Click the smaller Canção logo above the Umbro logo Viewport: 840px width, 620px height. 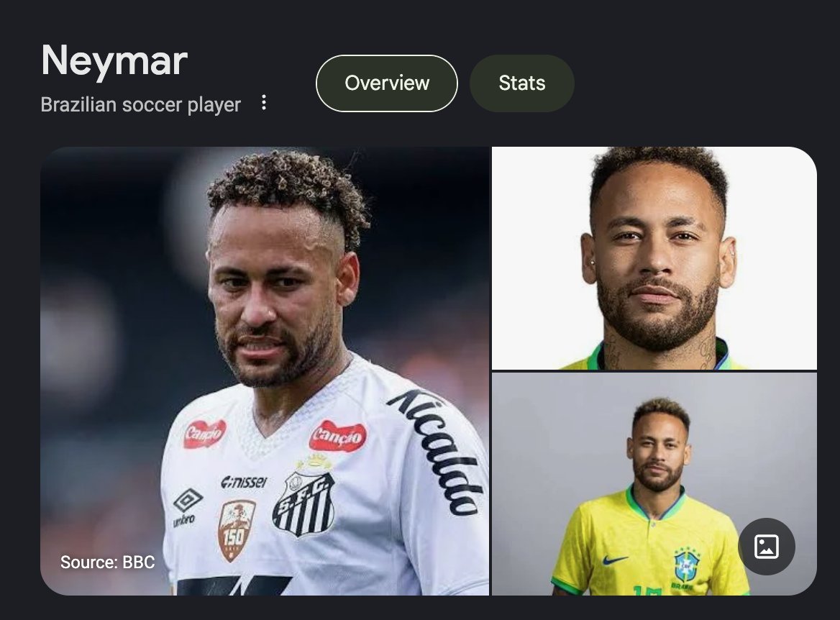point(205,433)
